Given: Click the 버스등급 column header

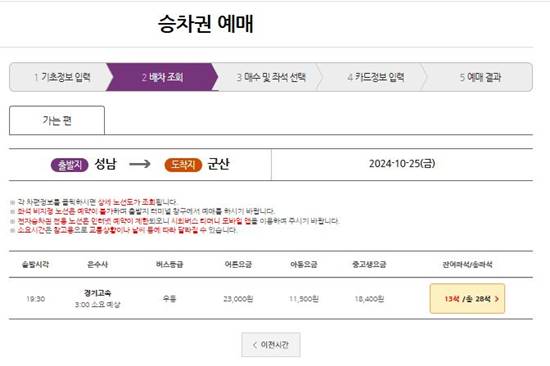Looking at the screenshot, I should click(x=169, y=264).
